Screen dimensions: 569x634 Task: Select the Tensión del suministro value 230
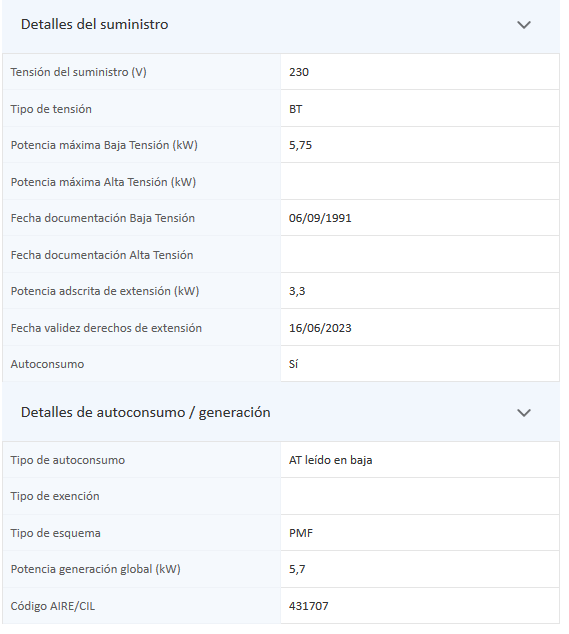(299, 72)
